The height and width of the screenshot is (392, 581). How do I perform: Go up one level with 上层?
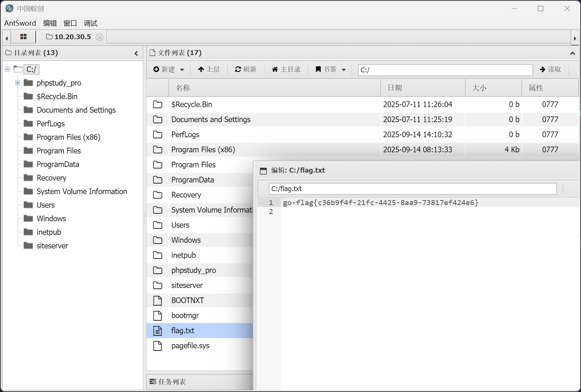click(x=209, y=69)
